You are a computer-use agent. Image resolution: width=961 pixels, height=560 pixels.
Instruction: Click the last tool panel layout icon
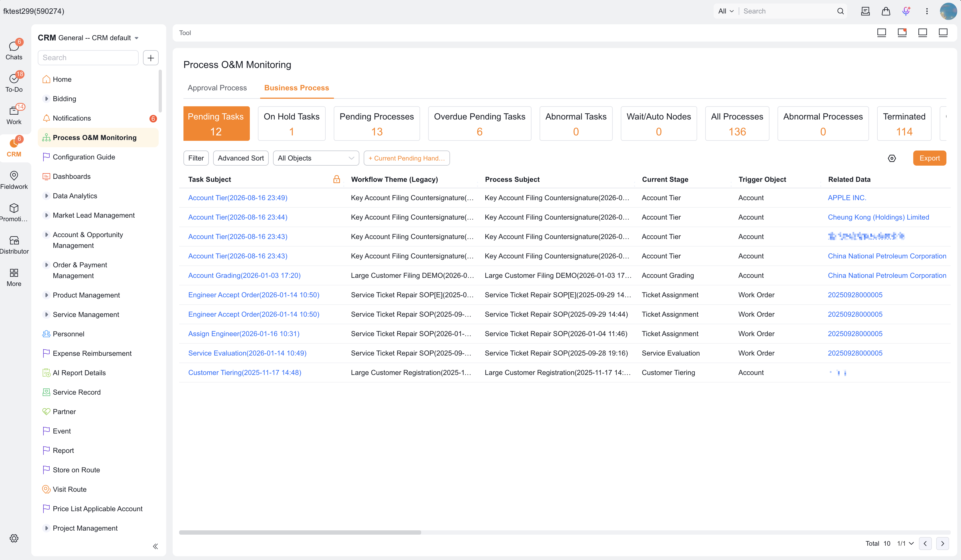(943, 33)
